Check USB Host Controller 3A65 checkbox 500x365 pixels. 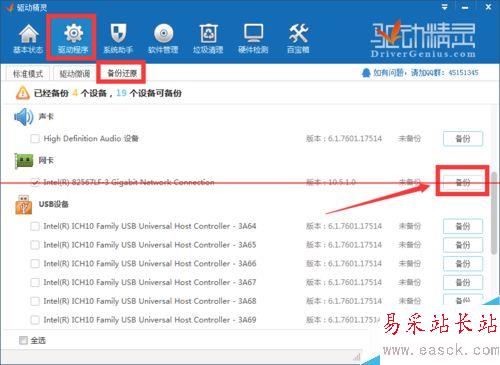click(35, 245)
